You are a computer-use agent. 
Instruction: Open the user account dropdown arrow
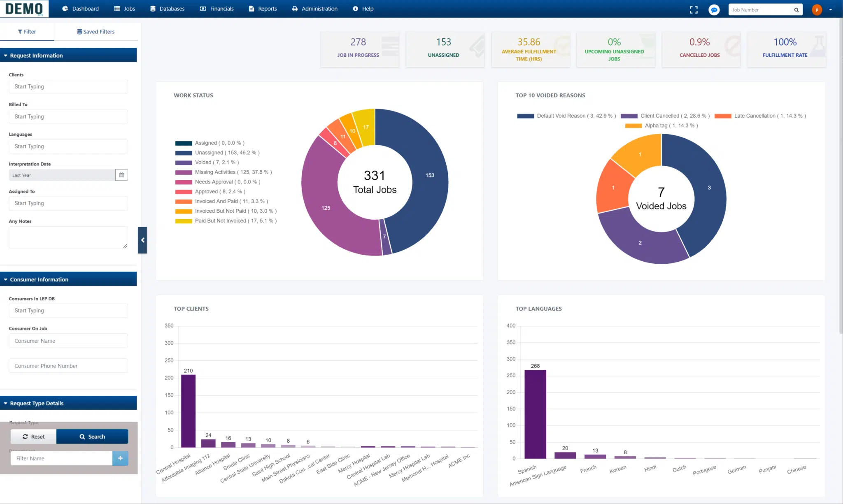tap(831, 10)
